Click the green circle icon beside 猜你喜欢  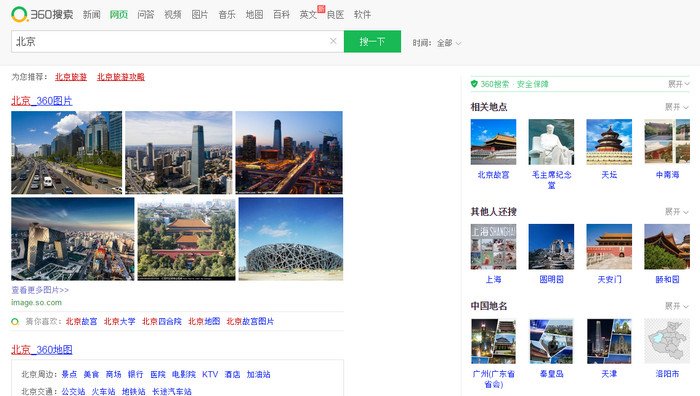(x=15, y=321)
